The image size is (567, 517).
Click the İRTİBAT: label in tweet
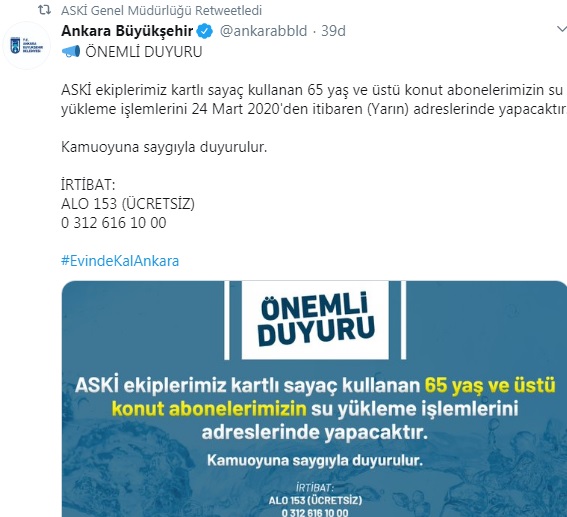tap(88, 185)
